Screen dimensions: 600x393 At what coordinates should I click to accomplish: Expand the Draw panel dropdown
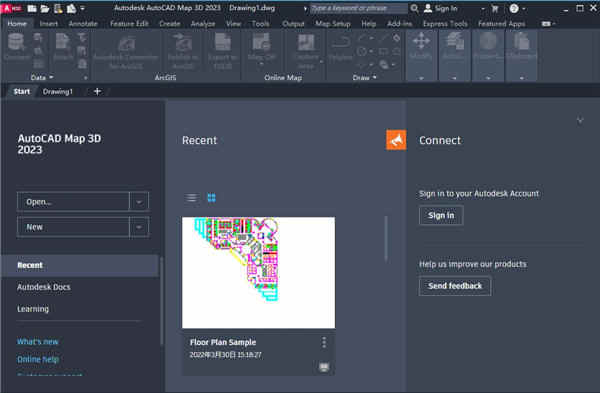(x=374, y=77)
